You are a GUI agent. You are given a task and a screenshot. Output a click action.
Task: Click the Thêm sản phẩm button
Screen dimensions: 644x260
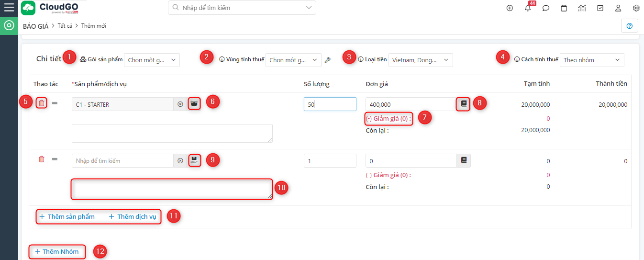click(x=67, y=216)
